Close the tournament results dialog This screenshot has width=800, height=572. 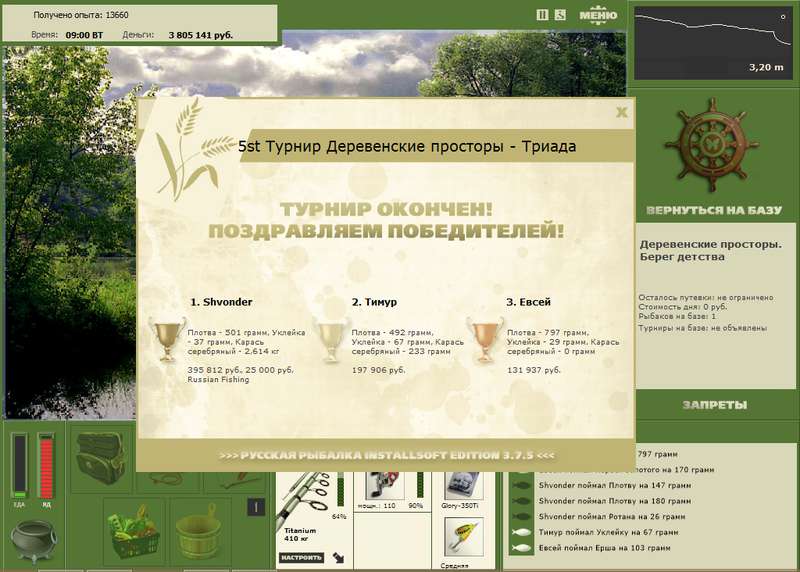(621, 112)
